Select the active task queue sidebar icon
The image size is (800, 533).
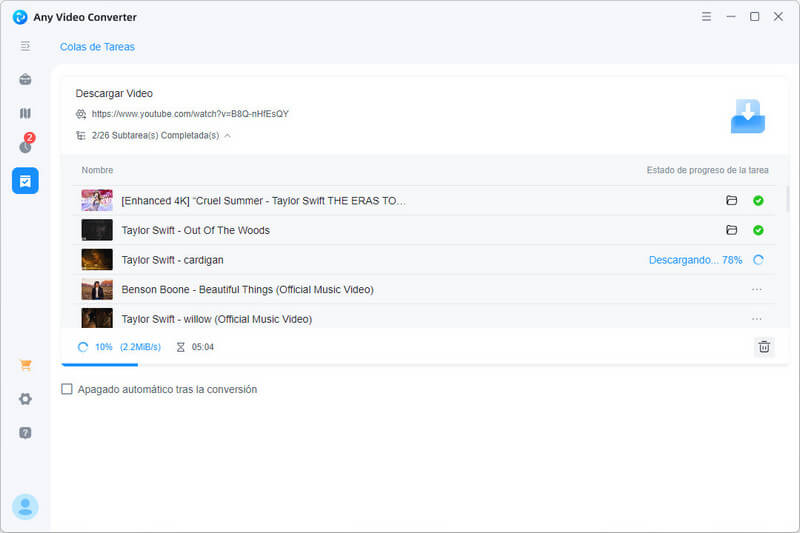point(25,181)
